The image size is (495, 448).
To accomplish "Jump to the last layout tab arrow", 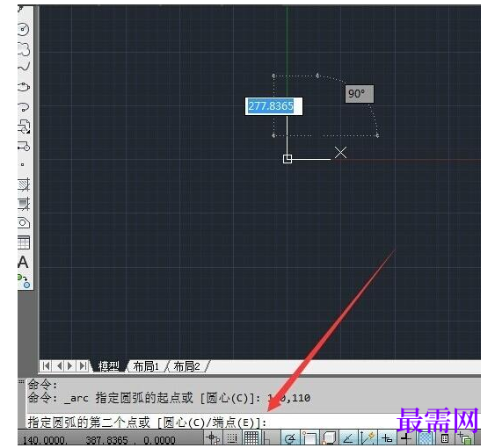I will click(83, 366).
